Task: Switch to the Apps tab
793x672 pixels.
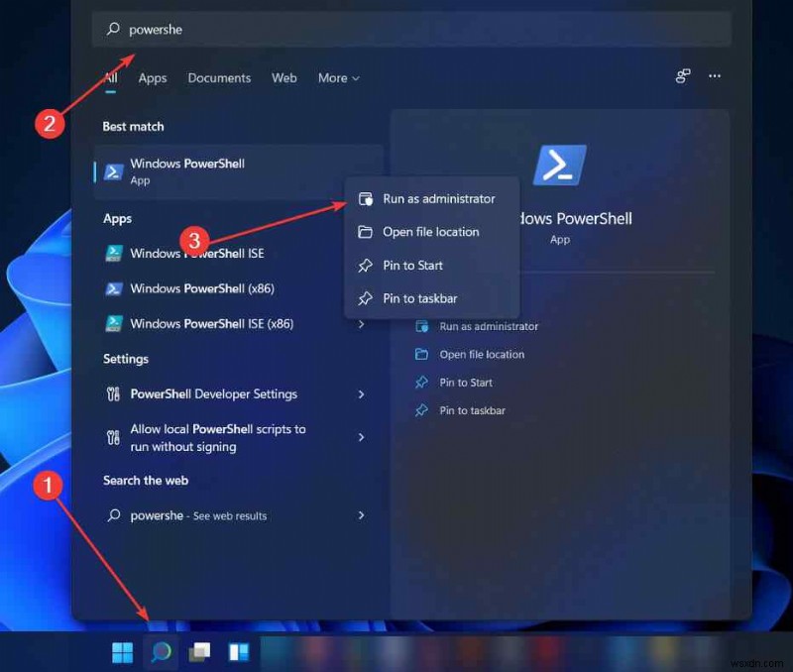Action: tap(152, 78)
